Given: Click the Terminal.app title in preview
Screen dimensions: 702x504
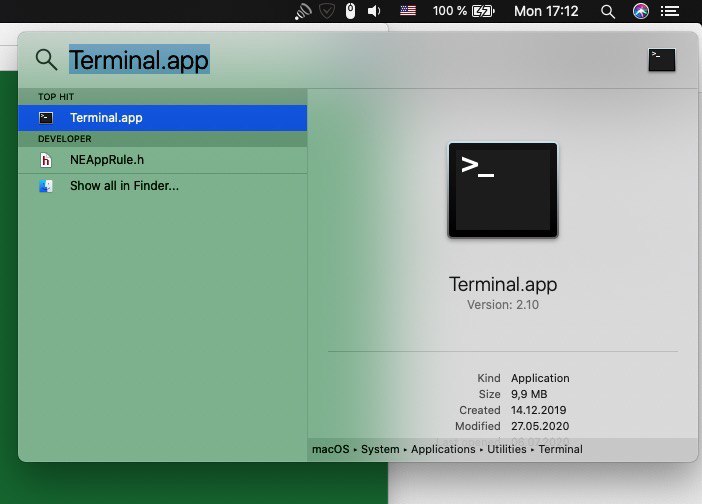Looking at the screenshot, I should pyautogui.click(x=503, y=284).
